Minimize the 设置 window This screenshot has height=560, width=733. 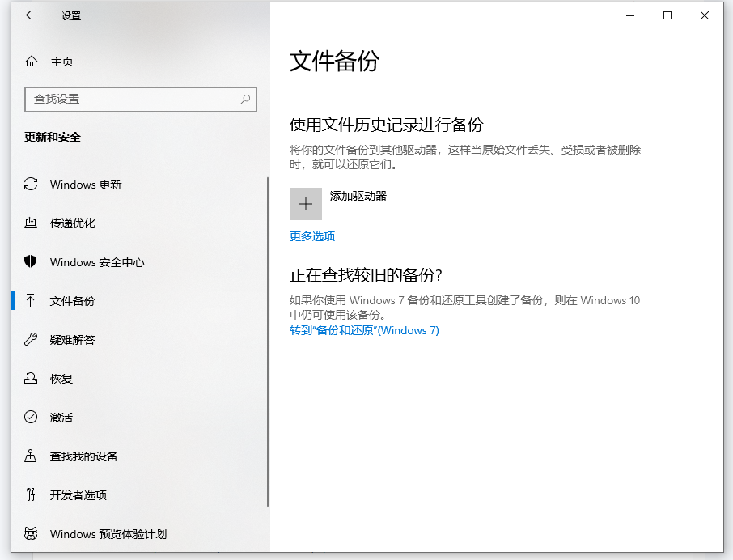click(x=630, y=15)
